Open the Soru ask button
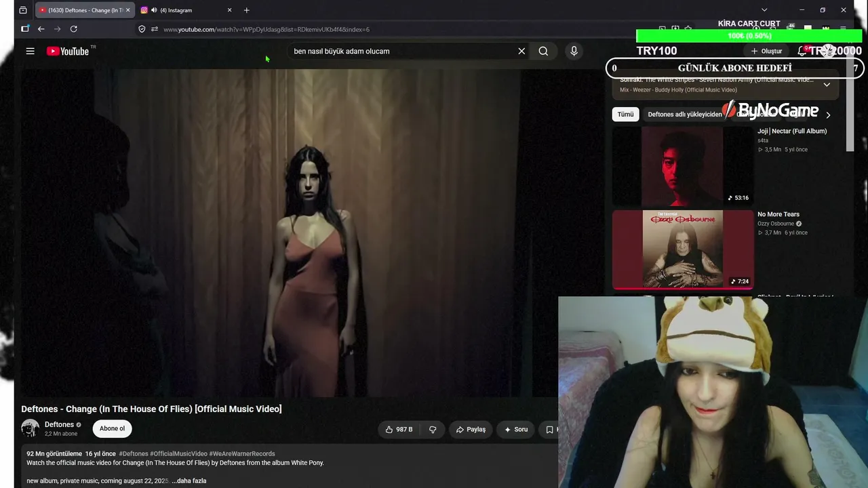This screenshot has width=868, height=488. 515,430
